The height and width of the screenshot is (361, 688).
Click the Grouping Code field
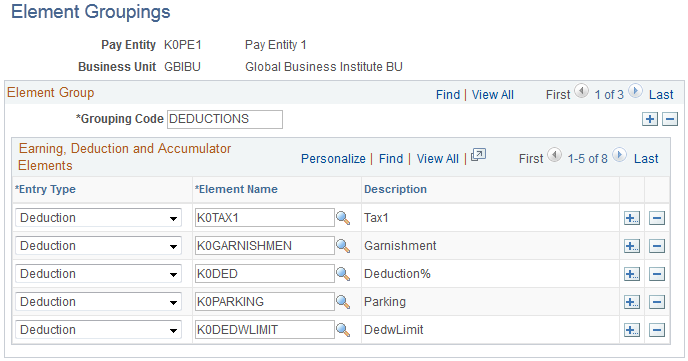(225, 119)
